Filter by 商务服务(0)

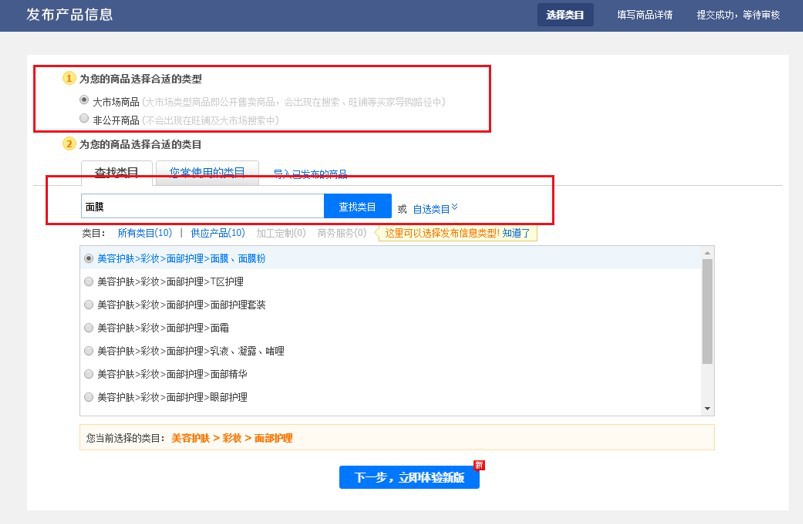[342, 233]
